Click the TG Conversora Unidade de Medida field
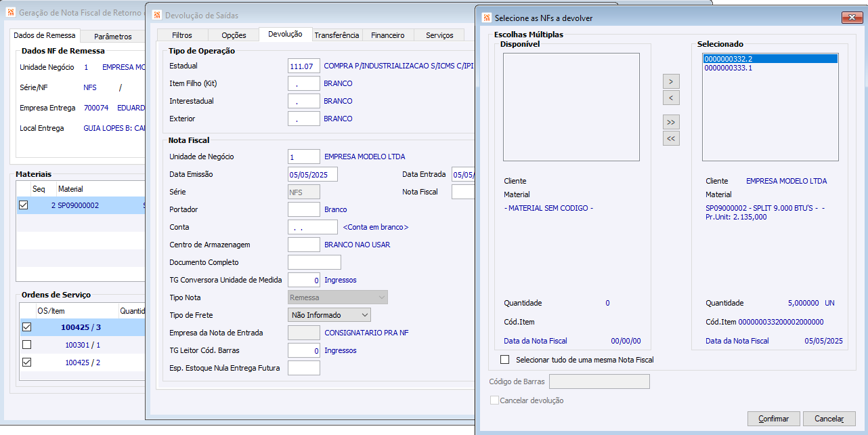 coord(303,280)
